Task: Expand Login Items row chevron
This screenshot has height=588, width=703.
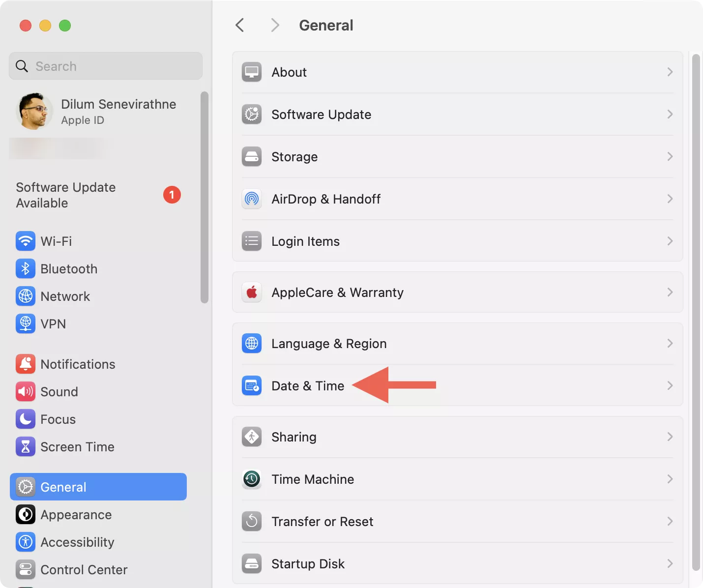Action: coord(670,241)
